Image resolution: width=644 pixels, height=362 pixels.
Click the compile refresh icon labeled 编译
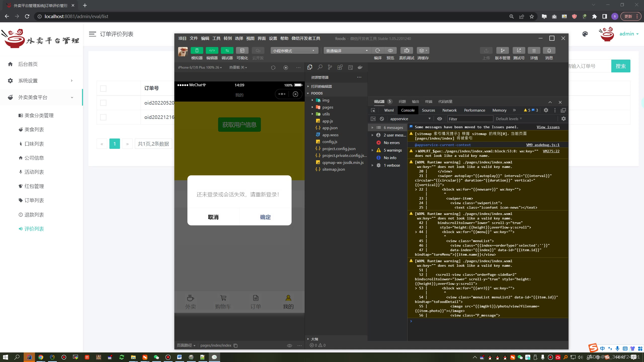click(x=378, y=51)
